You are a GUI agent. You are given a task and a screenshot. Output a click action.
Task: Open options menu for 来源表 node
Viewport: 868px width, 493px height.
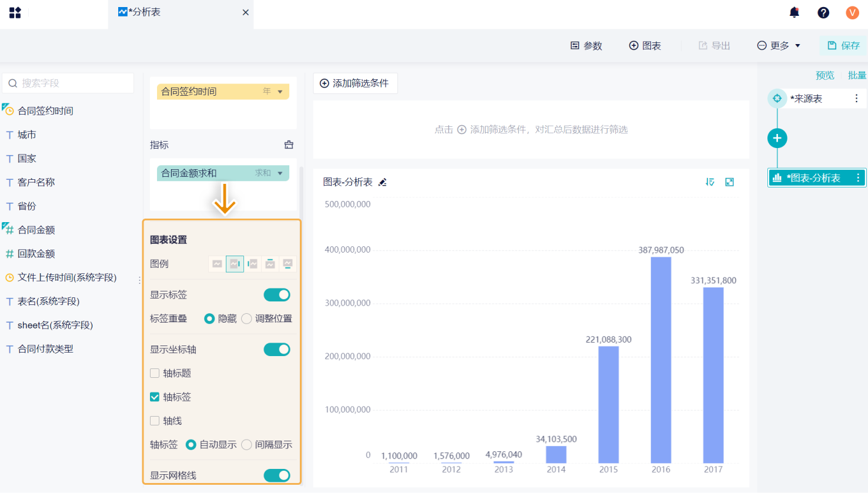pyautogui.click(x=856, y=99)
